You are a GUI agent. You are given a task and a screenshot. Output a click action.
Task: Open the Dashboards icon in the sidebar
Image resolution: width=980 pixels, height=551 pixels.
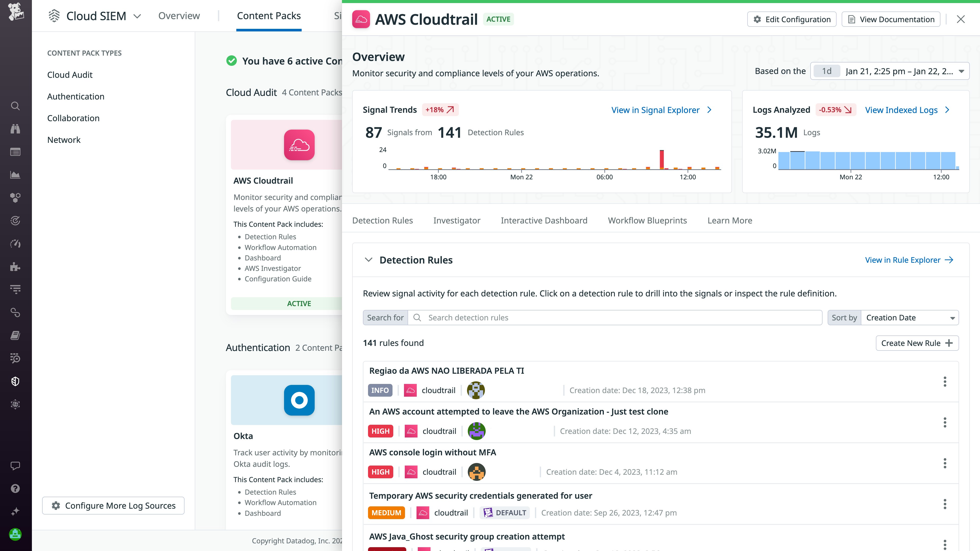pos(15,152)
